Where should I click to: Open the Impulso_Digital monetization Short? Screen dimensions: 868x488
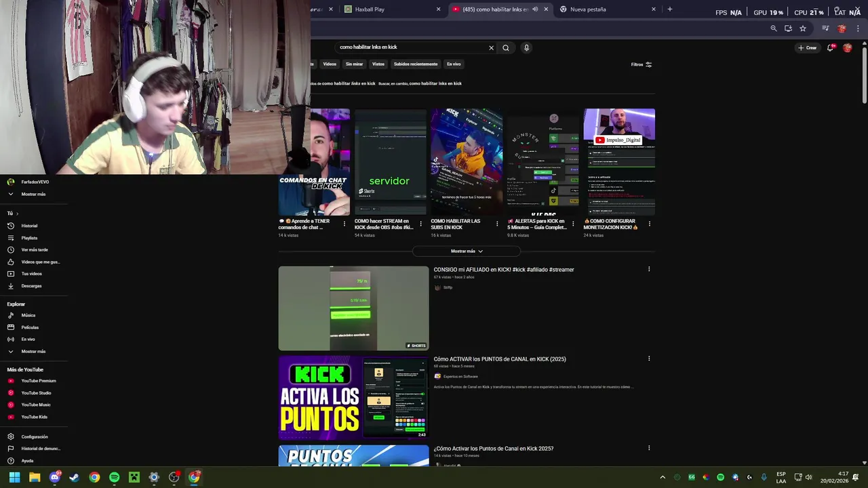tap(619, 162)
